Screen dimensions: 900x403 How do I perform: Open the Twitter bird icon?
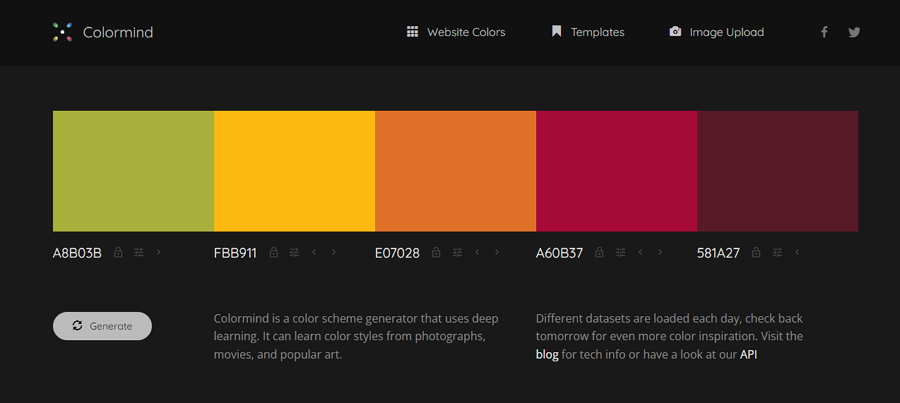click(x=854, y=32)
